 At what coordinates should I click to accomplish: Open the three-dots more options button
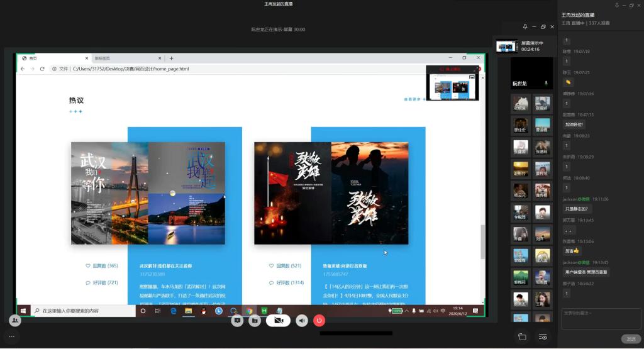coord(12,336)
